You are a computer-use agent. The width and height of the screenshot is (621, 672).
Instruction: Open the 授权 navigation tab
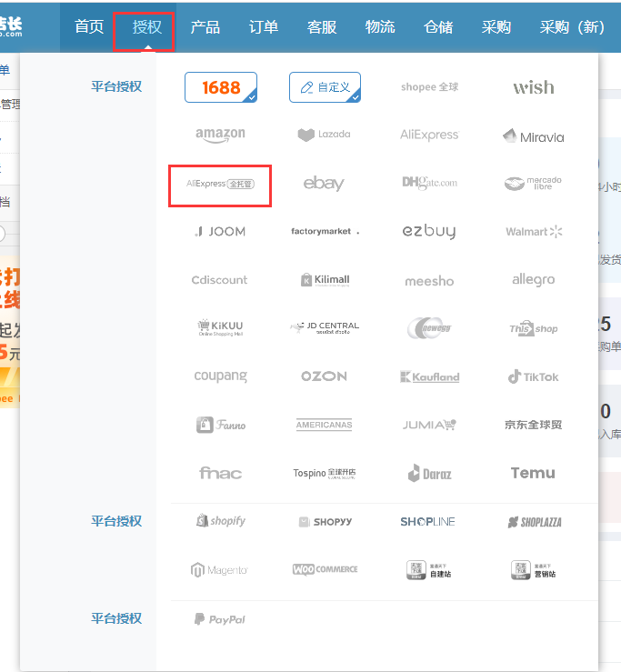147,27
